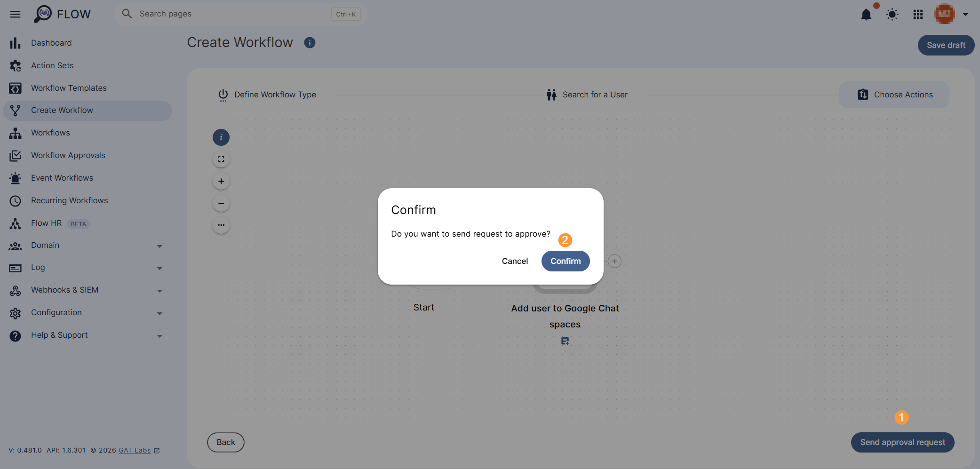980x469 pixels.
Task: Select the Choose Actions step
Action: point(894,95)
